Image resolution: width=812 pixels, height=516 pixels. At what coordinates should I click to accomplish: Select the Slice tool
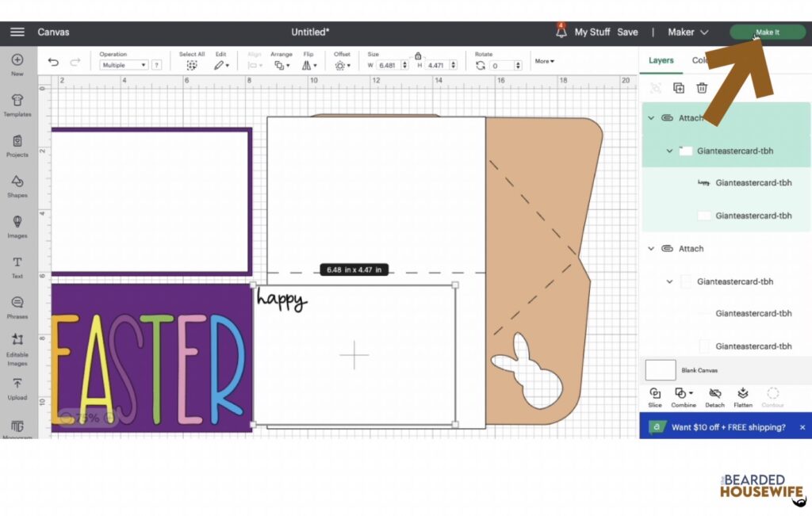(x=655, y=394)
